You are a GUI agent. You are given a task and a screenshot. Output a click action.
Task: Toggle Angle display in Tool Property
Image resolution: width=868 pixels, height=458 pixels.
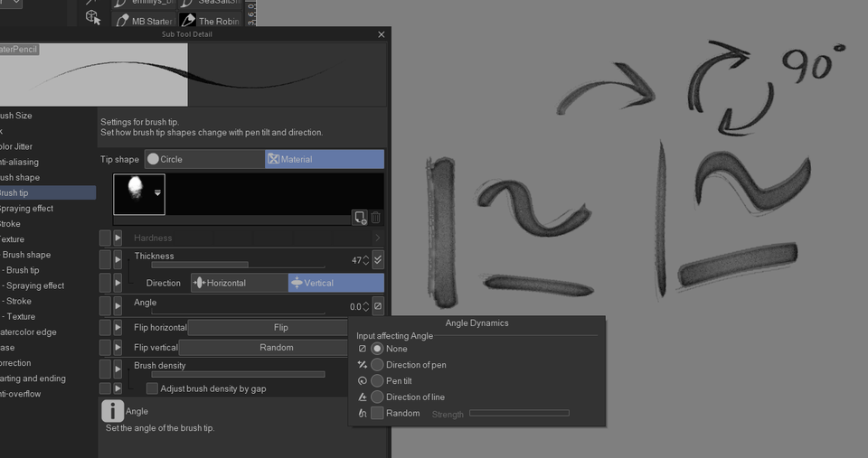pos(105,306)
